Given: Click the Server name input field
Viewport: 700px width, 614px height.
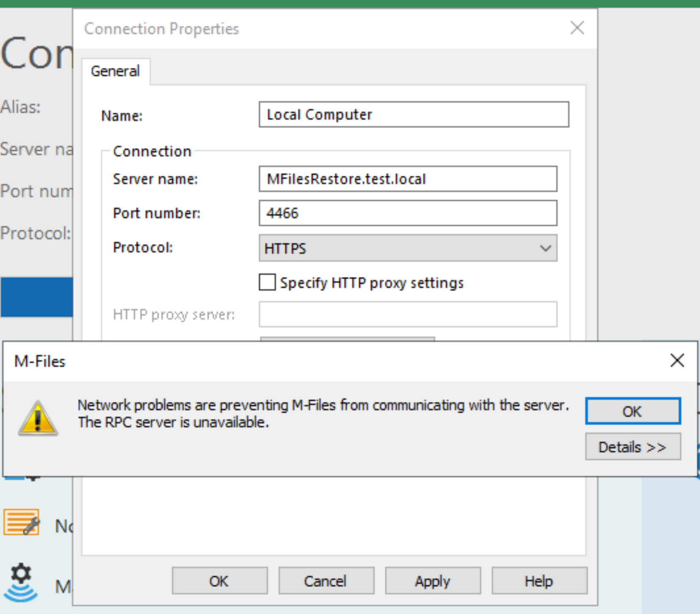Looking at the screenshot, I should tap(408, 179).
